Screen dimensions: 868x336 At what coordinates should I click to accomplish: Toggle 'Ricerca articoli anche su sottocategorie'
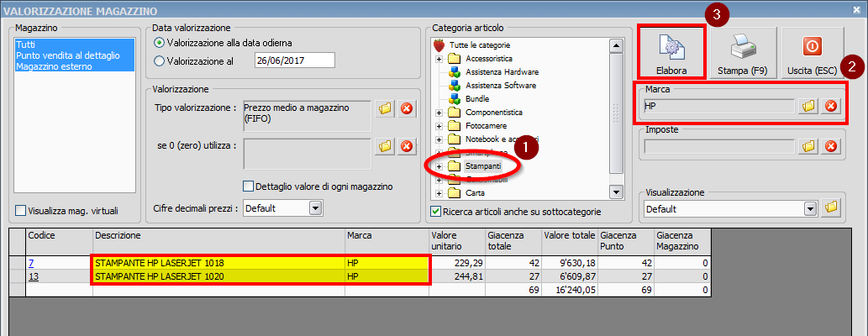pos(435,212)
